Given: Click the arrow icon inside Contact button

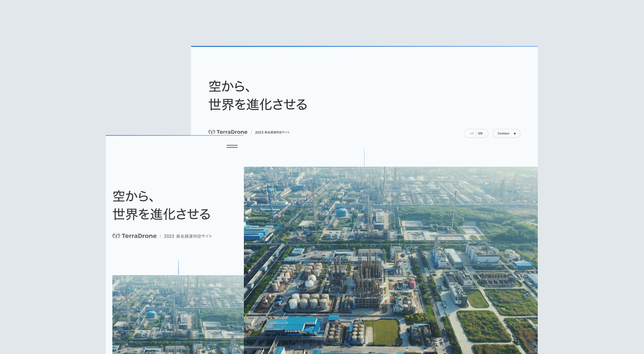Looking at the screenshot, I should point(514,133).
